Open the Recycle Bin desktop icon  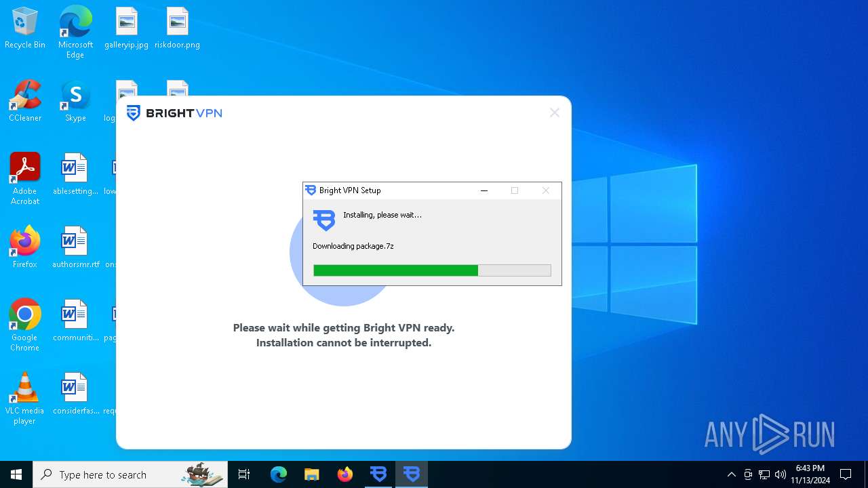point(25,28)
